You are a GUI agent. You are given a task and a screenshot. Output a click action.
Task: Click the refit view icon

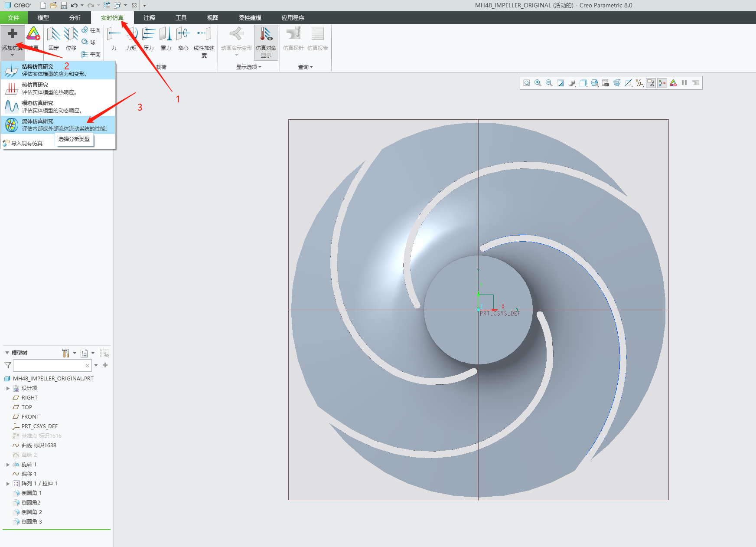[527, 83]
